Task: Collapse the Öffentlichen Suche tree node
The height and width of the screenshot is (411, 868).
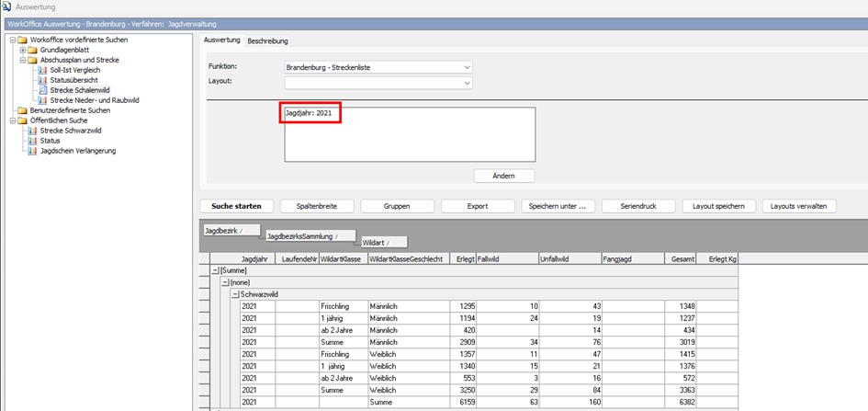Action: point(12,120)
